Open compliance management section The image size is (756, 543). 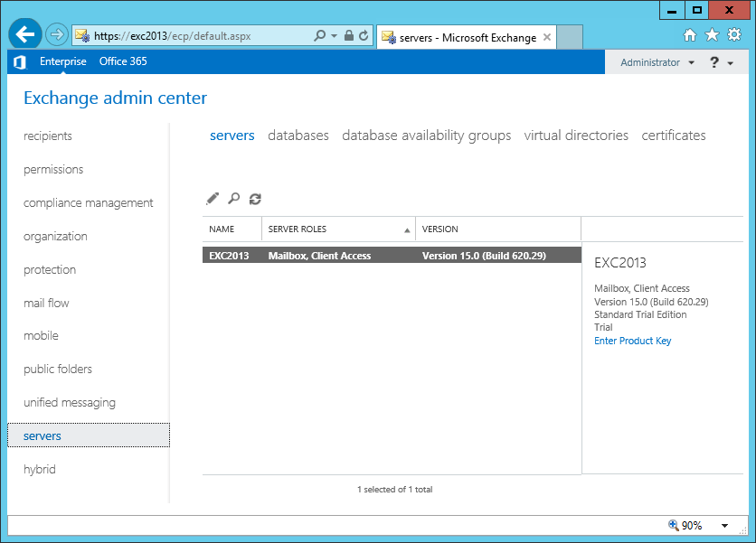click(89, 203)
